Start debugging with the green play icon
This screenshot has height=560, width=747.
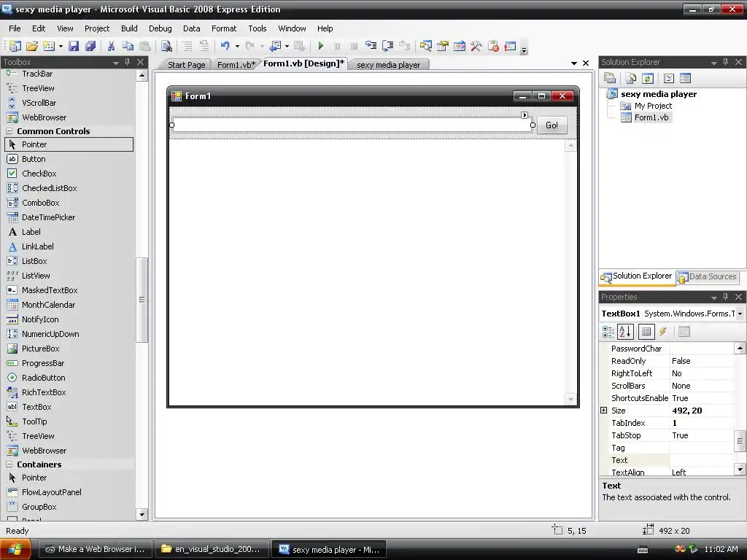coord(321,46)
